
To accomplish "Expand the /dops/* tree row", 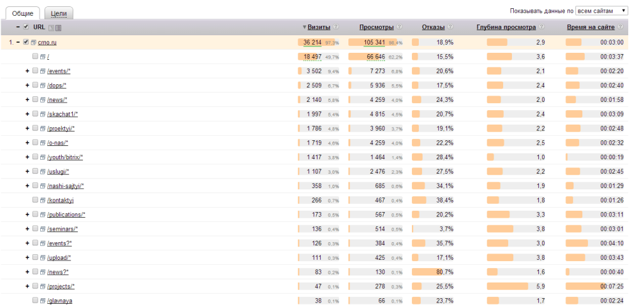I will click(x=27, y=85).
